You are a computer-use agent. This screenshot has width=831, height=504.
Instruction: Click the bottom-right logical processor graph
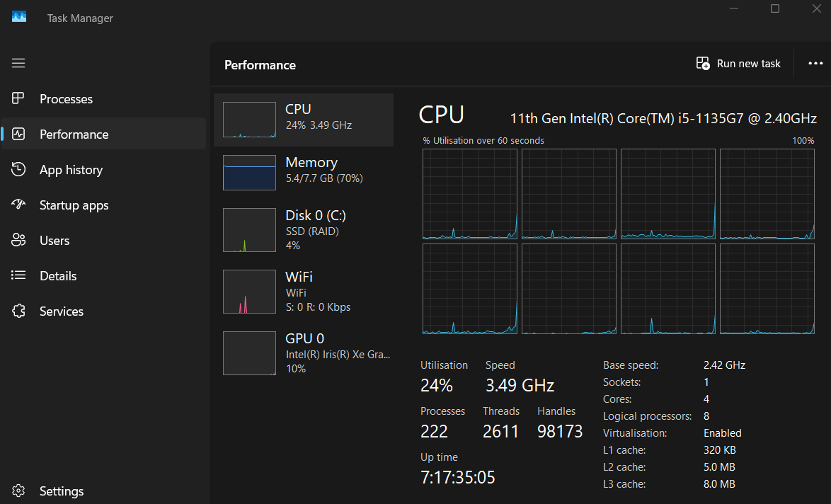pos(767,289)
